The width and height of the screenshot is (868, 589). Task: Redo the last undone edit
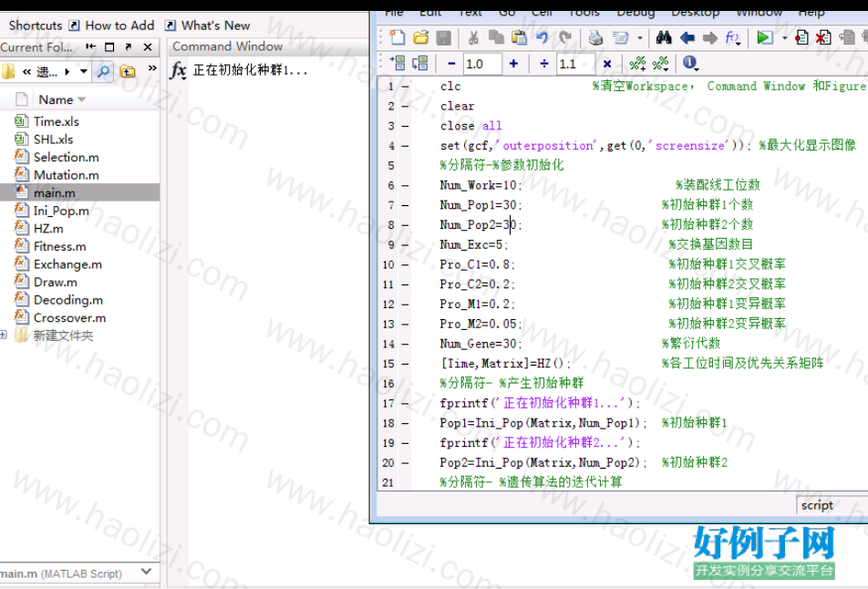tap(564, 37)
